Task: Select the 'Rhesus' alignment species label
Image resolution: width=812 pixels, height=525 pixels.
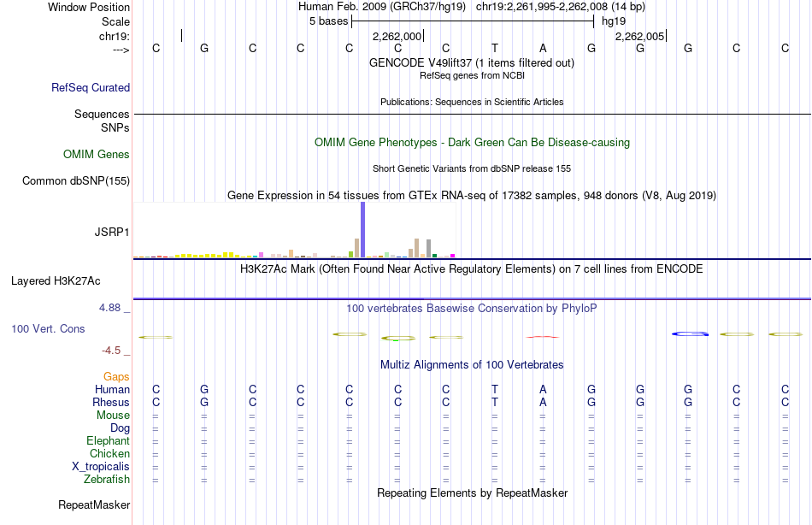Action: coord(111,403)
